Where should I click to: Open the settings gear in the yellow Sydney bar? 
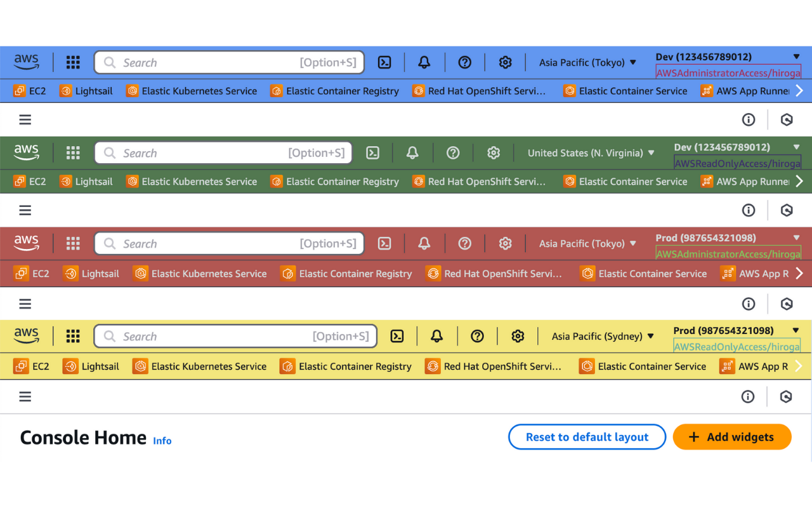pyautogui.click(x=518, y=336)
